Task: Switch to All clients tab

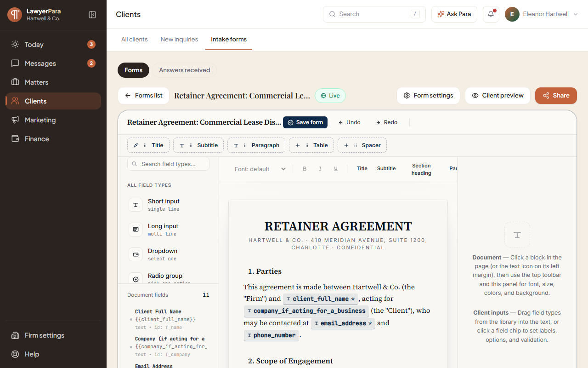Action: [x=135, y=40]
